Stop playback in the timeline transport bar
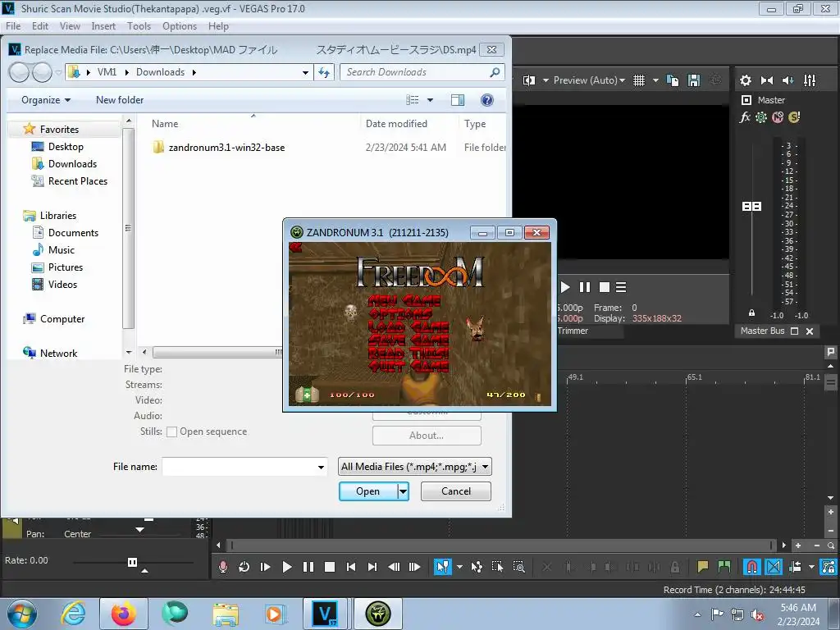 pyautogui.click(x=330, y=567)
